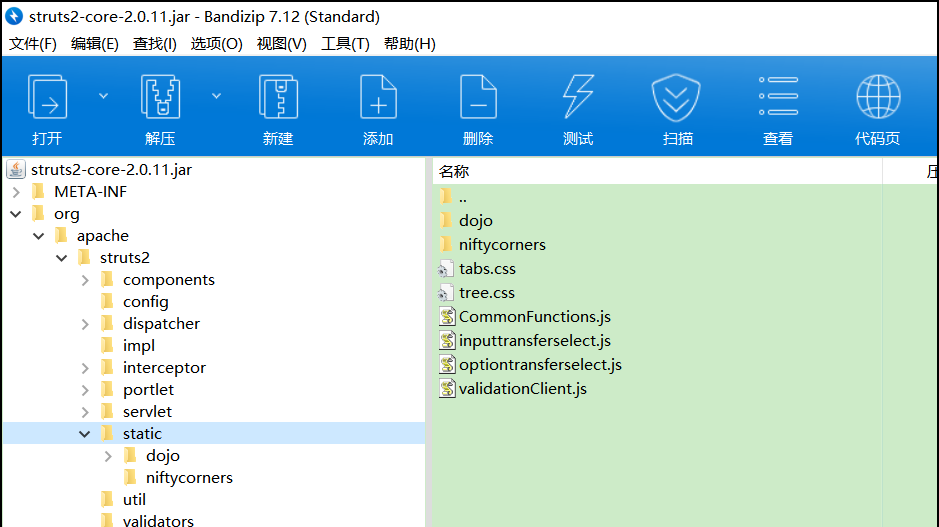Click the dispatcher folder icon in the tree
939x527 pixels.
point(107,323)
